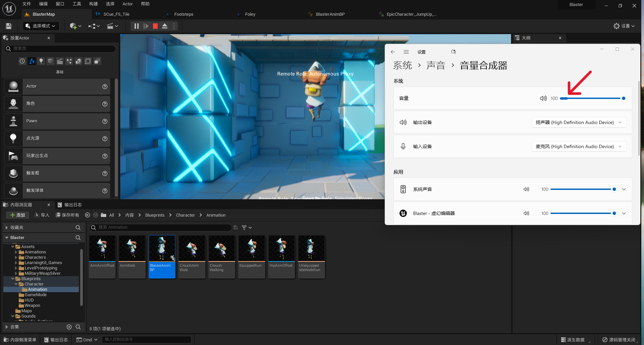Open the Actor menu
The width and height of the screenshot is (644, 345).
tap(128, 4)
